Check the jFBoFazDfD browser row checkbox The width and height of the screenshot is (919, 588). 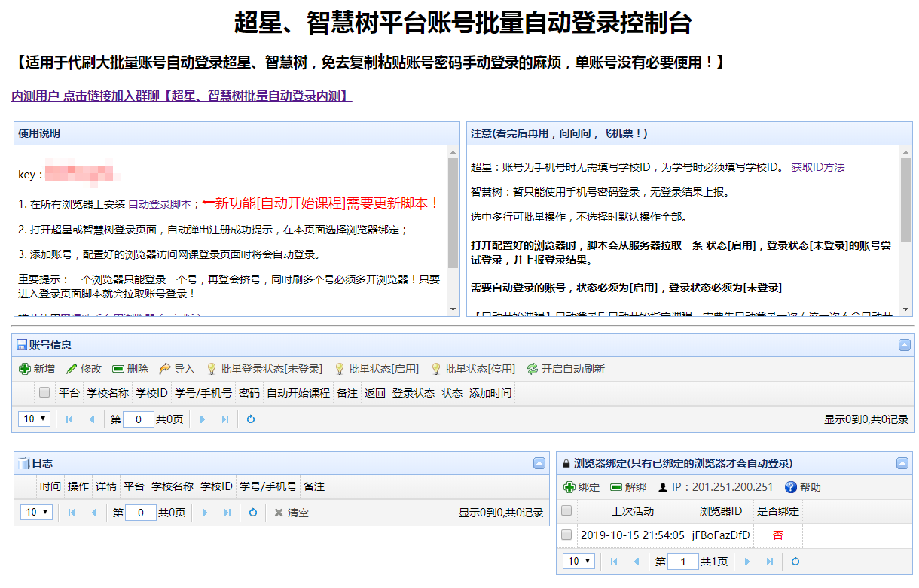566,535
